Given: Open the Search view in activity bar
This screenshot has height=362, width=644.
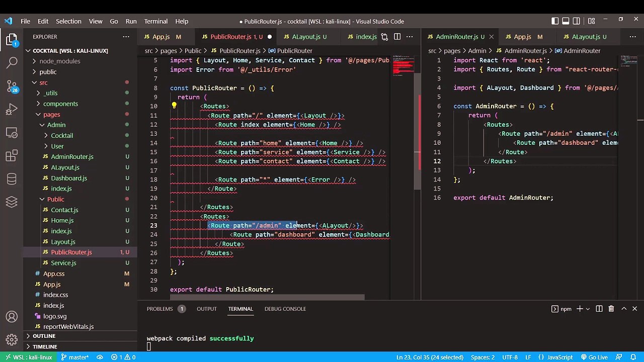Looking at the screenshot, I should [12, 63].
